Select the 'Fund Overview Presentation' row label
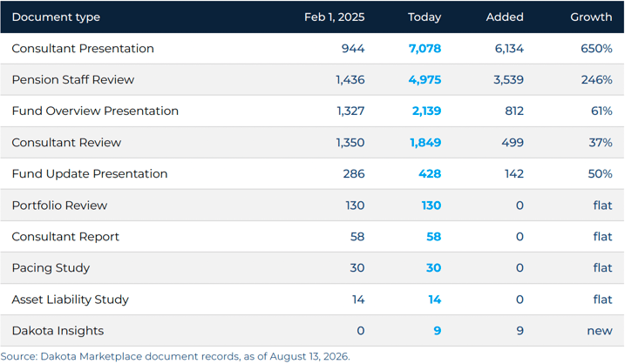Image resolution: width=625 pixels, height=364 pixels. [x=95, y=111]
